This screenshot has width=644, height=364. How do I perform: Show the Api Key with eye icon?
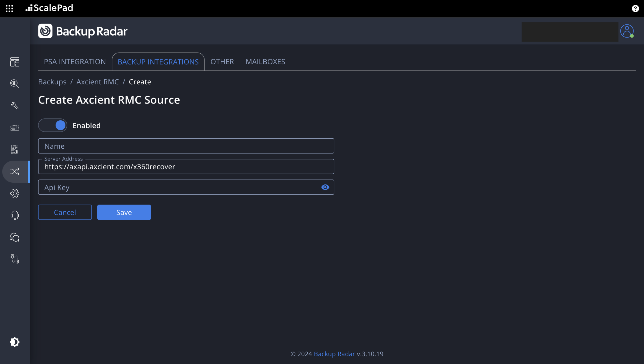coord(325,187)
